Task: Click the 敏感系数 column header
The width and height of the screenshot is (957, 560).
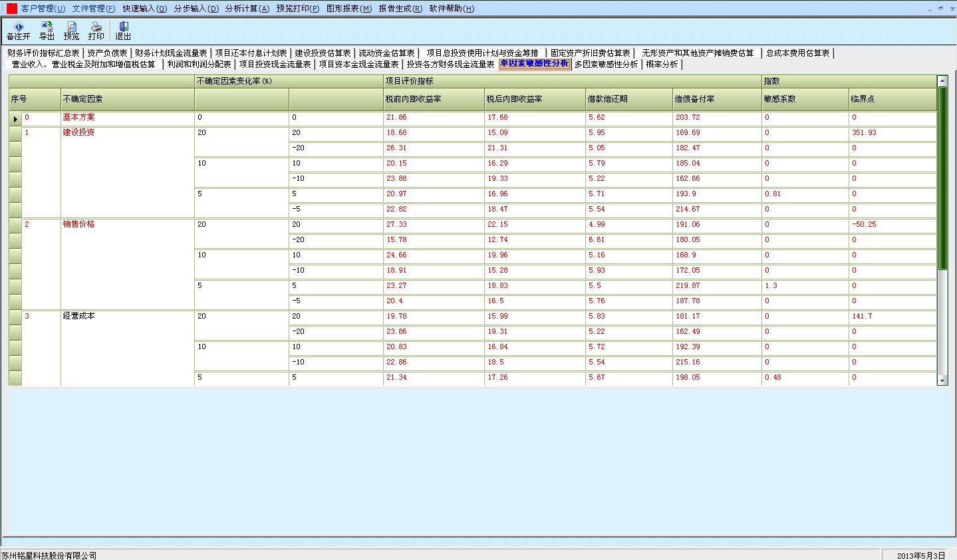Action: pyautogui.click(x=805, y=99)
